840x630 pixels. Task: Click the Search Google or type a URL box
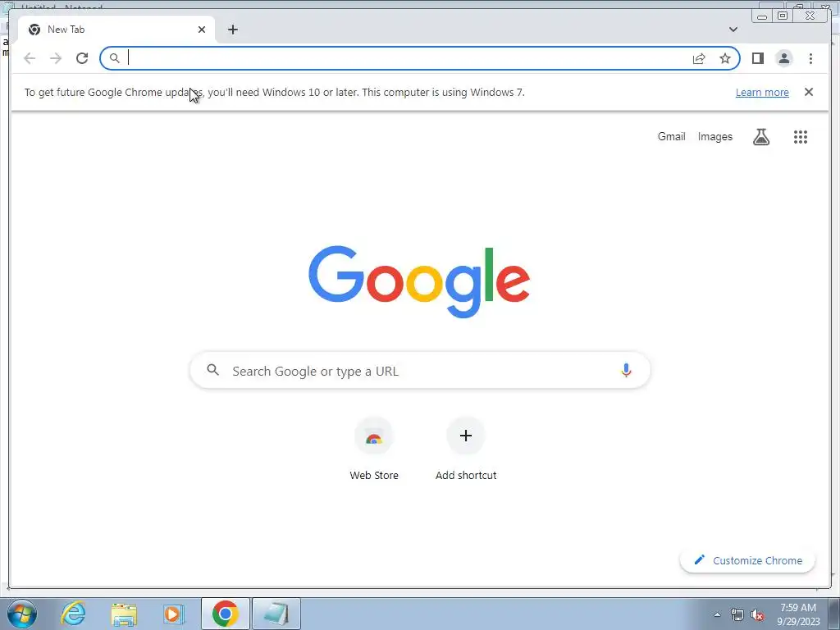420,370
